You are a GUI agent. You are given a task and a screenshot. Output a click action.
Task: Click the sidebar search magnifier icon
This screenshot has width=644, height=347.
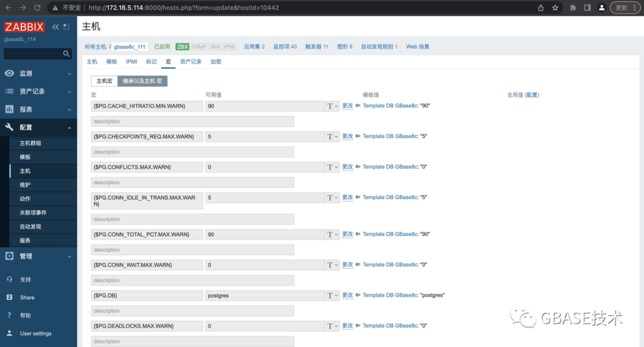tap(66, 54)
